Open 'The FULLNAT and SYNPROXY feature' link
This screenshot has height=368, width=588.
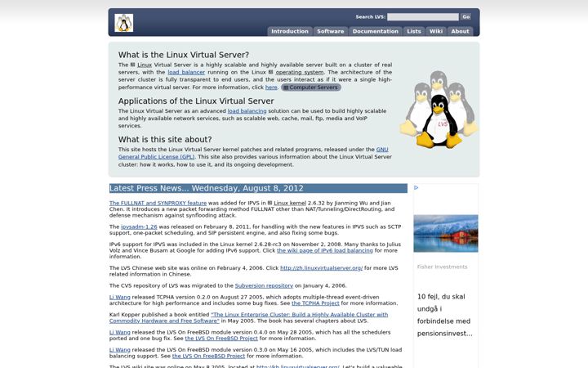[x=158, y=203]
